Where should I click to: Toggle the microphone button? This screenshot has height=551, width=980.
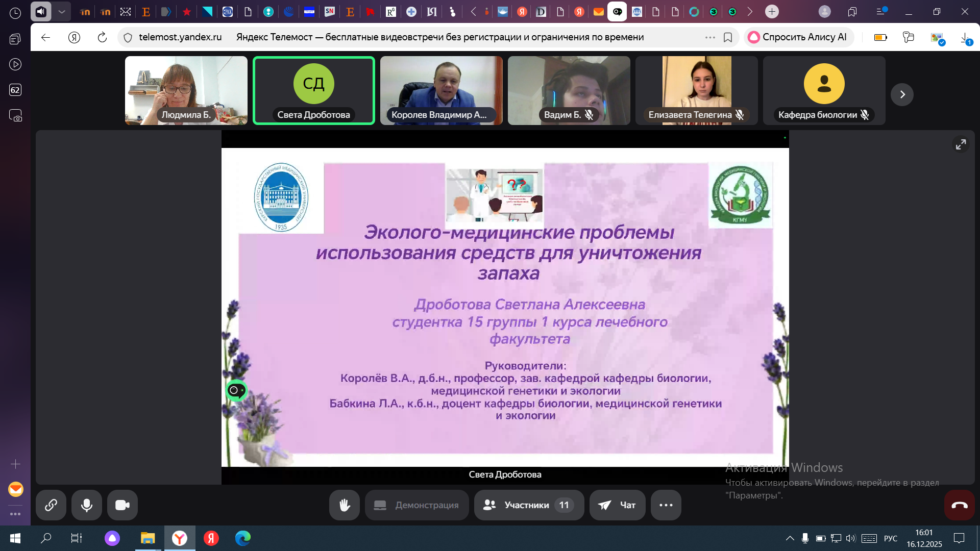[87, 505]
